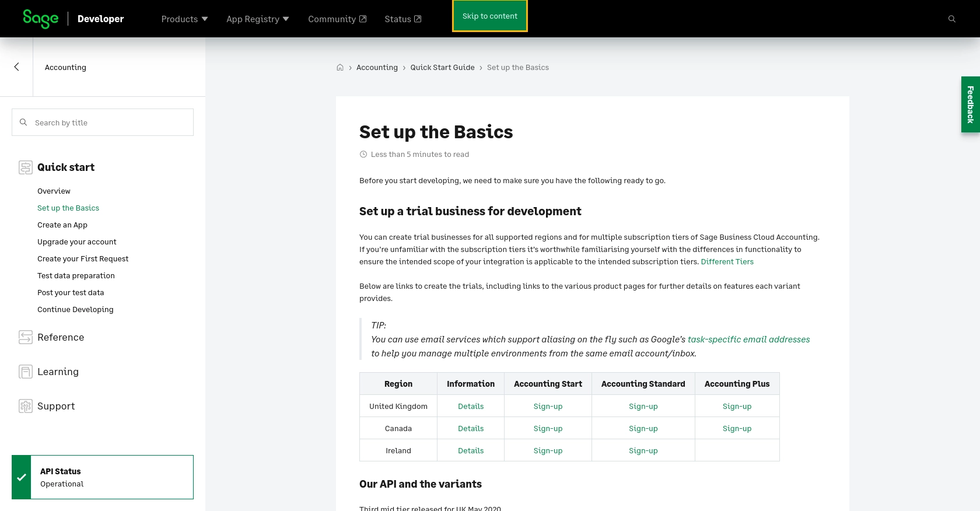The width and height of the screenshot is (980, 511).
Task: Open the Community external link
Action: [337, 19]
